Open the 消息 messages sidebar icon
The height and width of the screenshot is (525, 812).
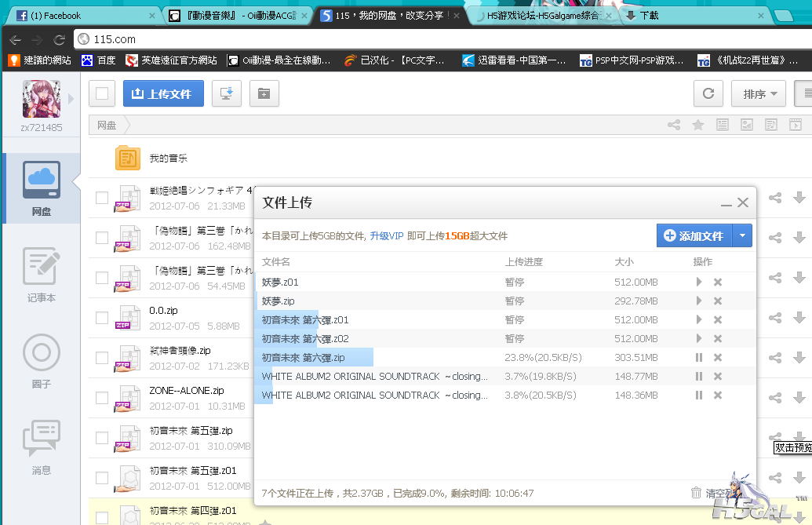click(x=42, y=438)
